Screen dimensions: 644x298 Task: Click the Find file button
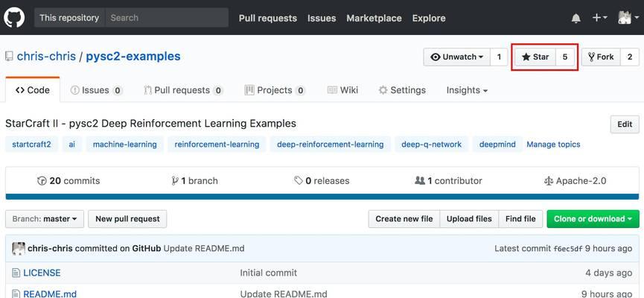pyautogui.click(x=520, y=219)
